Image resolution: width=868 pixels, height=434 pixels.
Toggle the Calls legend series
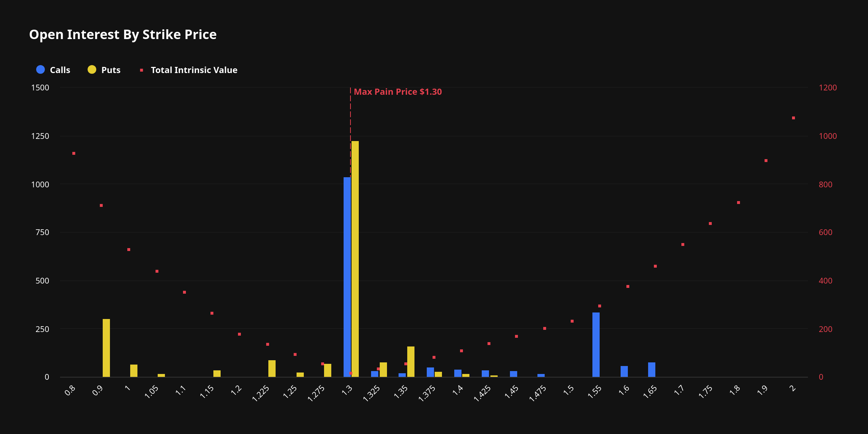pos(60,70)
